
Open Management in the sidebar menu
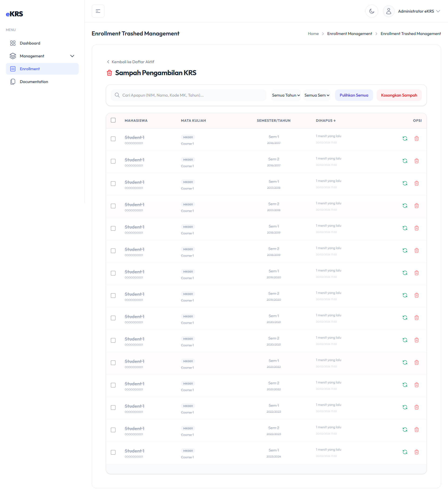point(42,56)
